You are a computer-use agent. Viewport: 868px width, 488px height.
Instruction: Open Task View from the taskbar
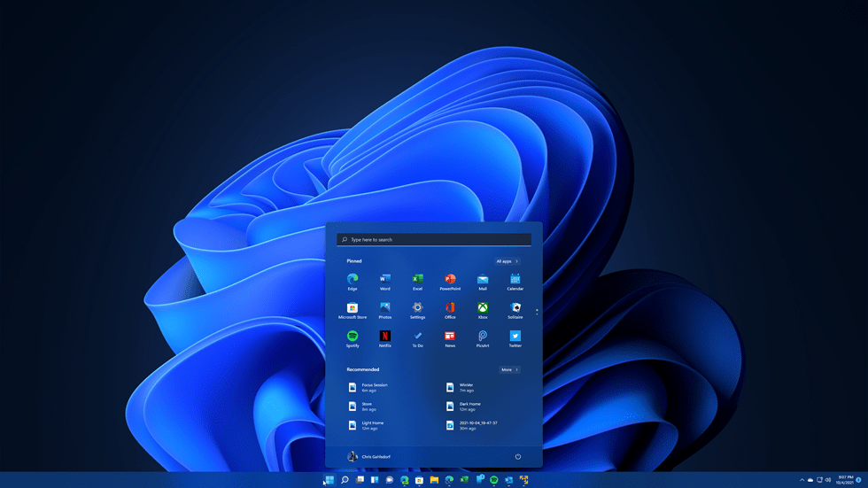point(360,480)
